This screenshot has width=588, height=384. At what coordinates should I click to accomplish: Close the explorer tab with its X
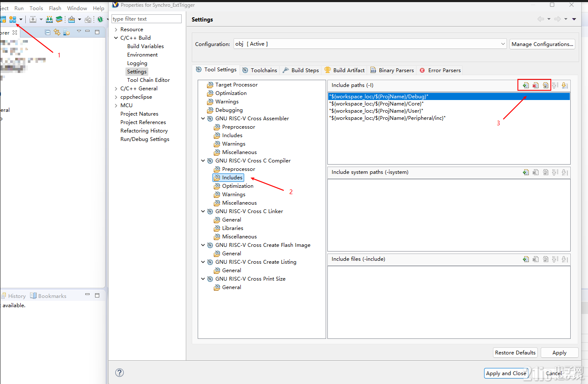[x=15, y=32]
